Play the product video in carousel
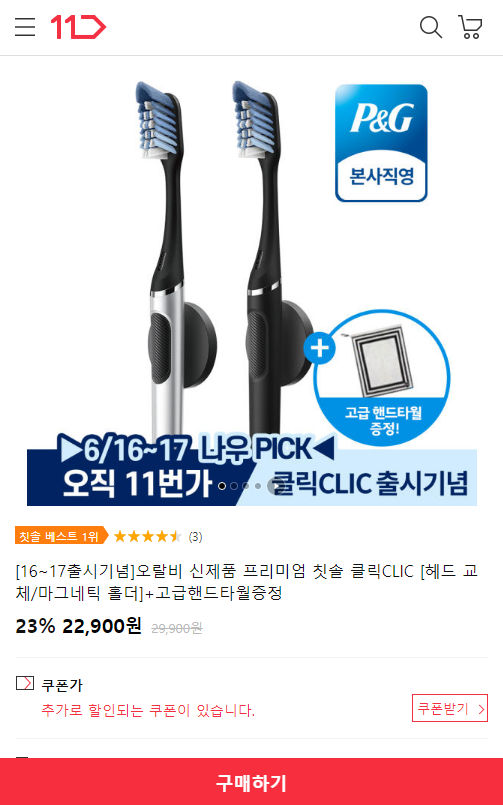This screenshot has width=503, height=805. [276, 486]
